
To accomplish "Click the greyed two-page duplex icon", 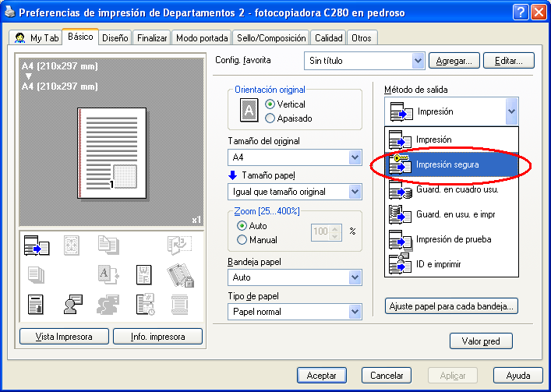I will pyautogui.click(x=108, y=245).
